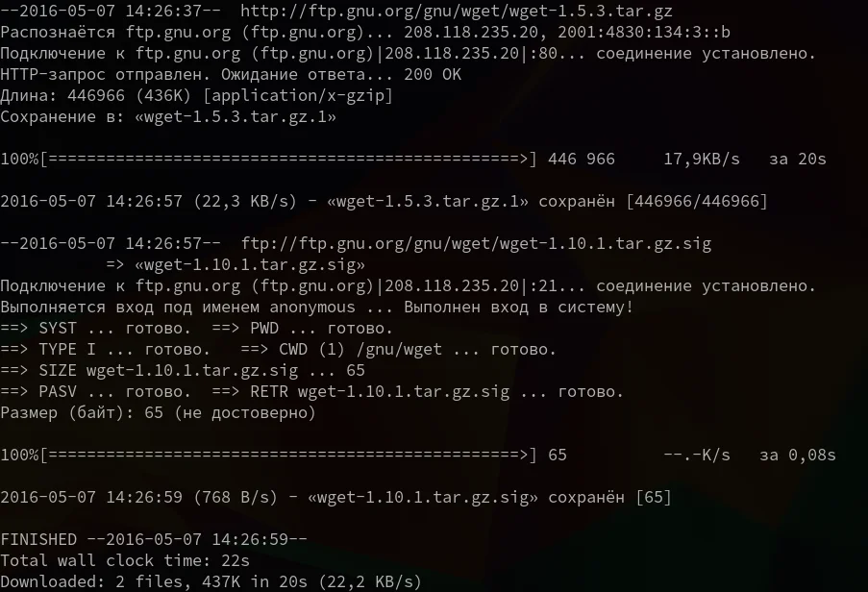Screen dimensions: 868x592
Task: Select the IP address 208.118.235.20 on Распознаётся line
Action: [471, 32]
